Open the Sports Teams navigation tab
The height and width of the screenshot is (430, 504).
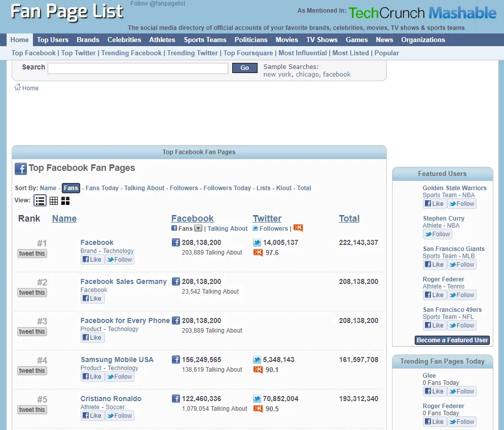[x=205, y=40]
